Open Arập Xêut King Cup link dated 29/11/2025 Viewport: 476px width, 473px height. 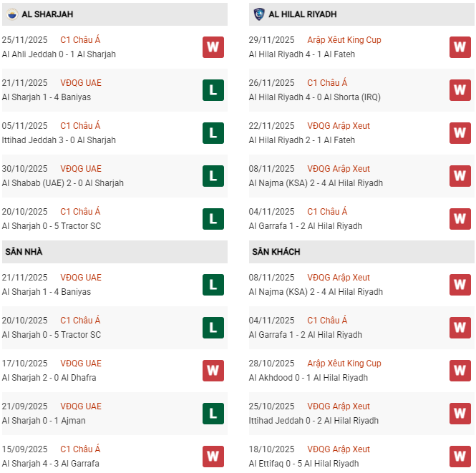click(x=344, y=40)
